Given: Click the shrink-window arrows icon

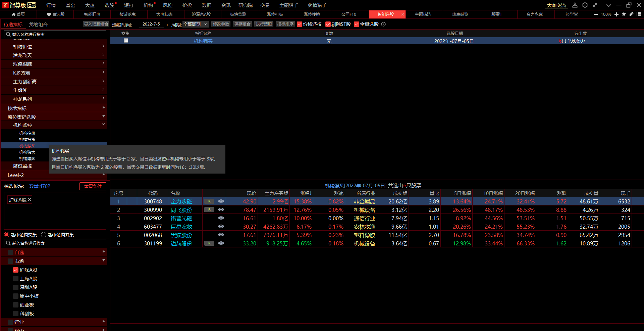Looking at the screenshot, I should coord(595,5).
